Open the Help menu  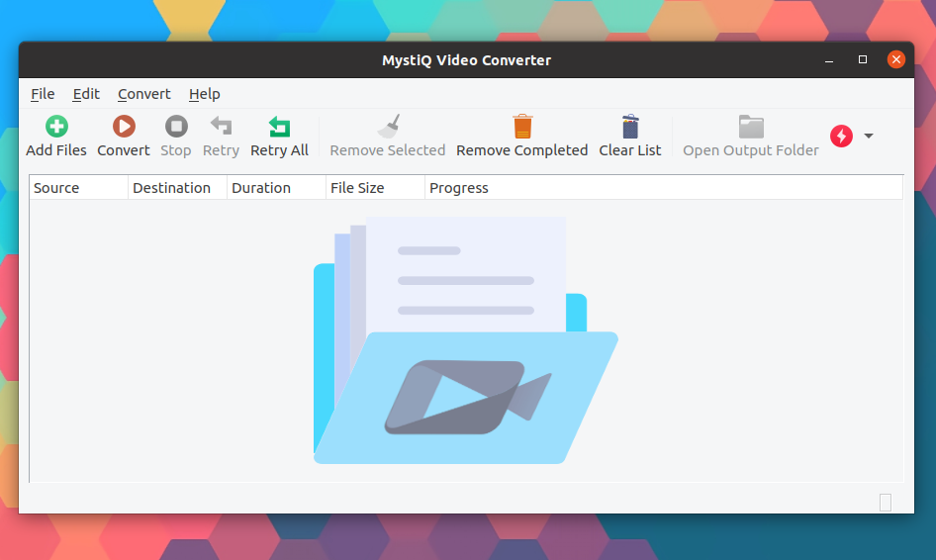tap(204, 94)
